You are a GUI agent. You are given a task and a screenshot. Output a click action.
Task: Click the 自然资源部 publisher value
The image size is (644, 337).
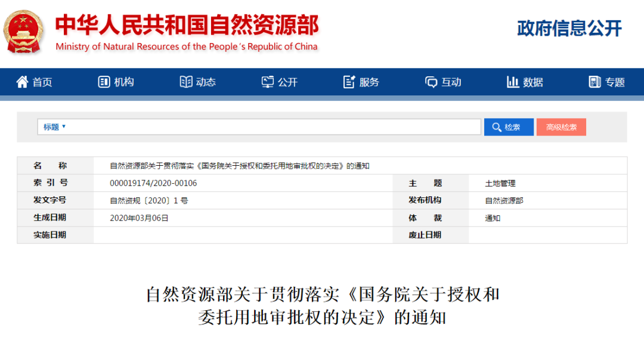(504, 200)
